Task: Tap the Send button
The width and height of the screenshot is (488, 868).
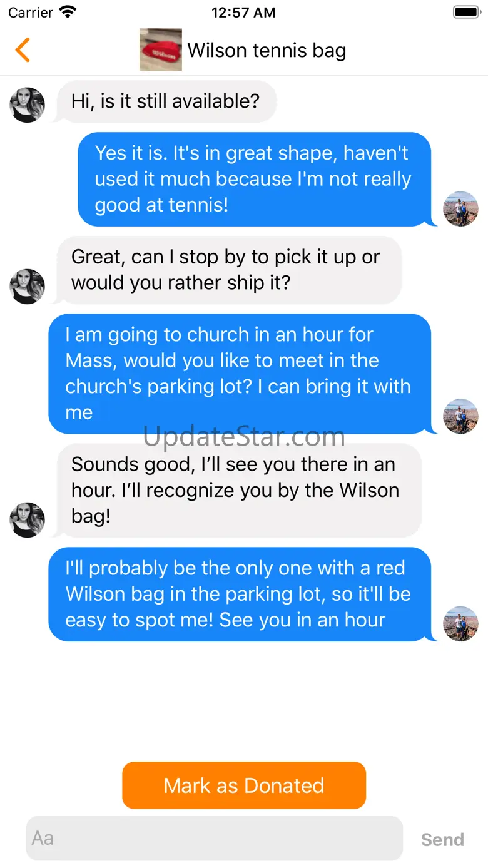Action: coord(442,839)
